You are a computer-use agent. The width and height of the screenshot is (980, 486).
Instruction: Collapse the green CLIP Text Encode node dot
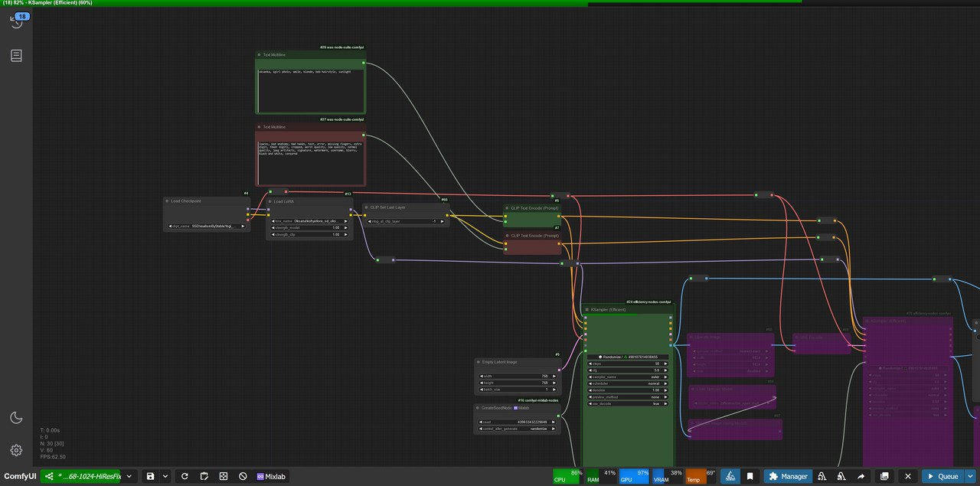(x=508, y=208)
